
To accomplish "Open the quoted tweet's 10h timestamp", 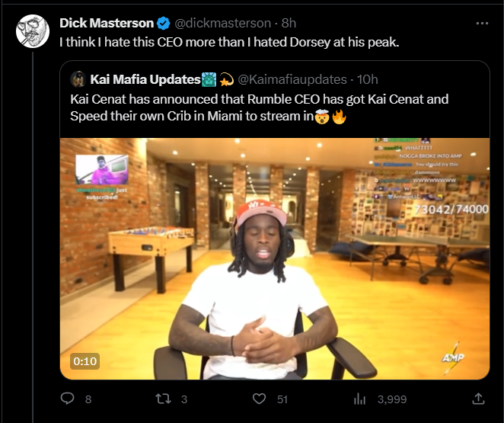I will click(368, 79).
